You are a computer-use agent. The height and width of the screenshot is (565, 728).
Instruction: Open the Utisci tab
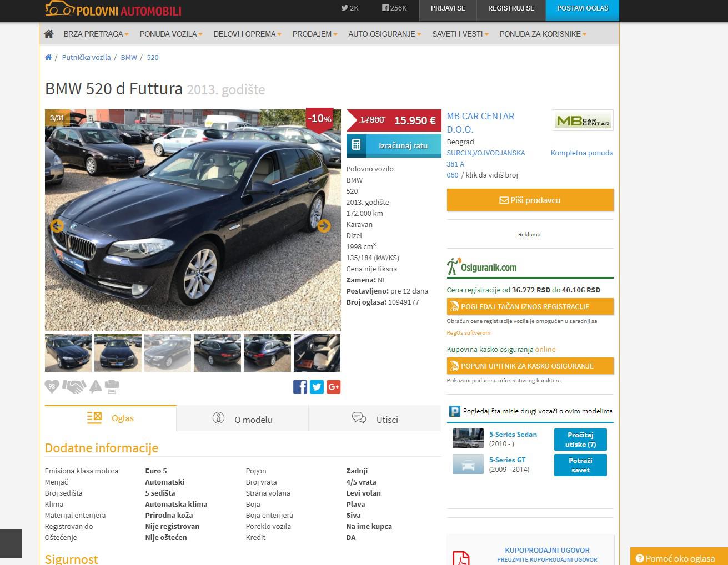[x=375, y=419]
